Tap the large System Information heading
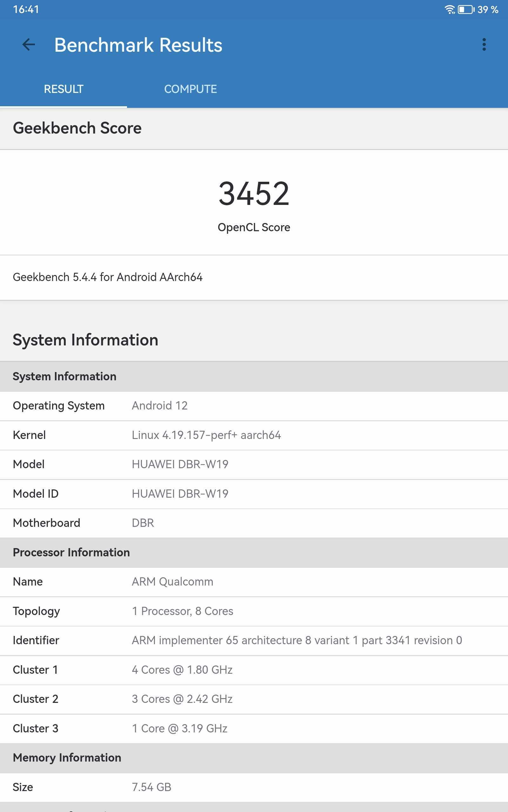Image resolution: width=508 pixels, height=812 pixels. point(85,340)
